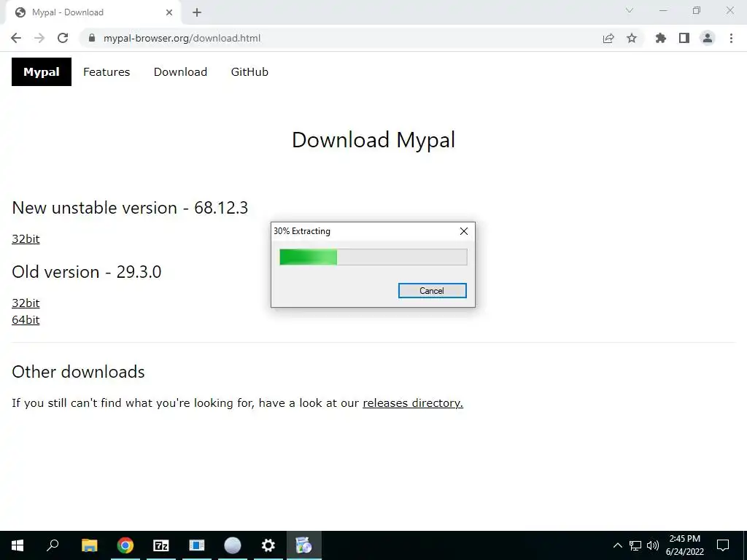Open the Download menu item
The image size is (747, 560).
coord(181,72)
